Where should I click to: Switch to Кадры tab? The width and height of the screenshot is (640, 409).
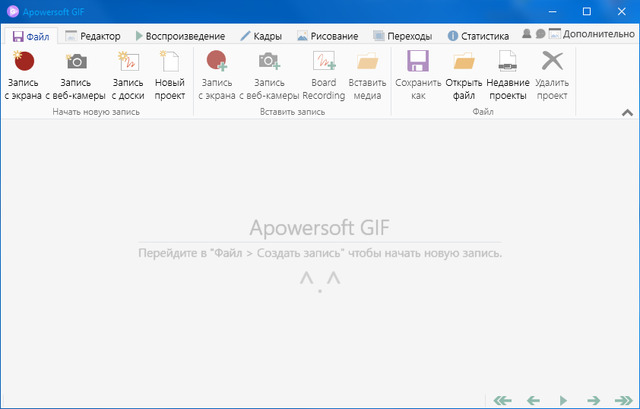click(261, 36)
